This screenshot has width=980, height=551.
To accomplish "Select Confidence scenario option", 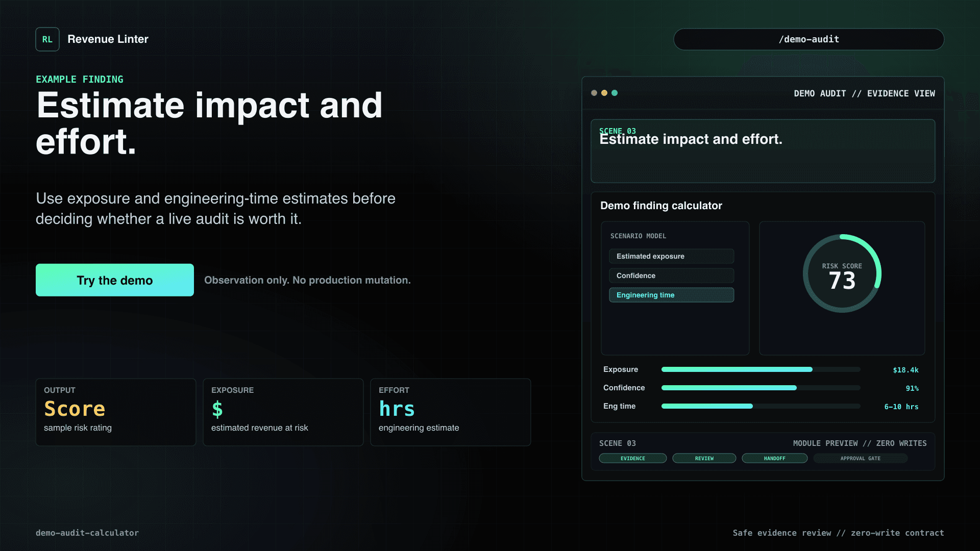I will (x=671, y=275).
